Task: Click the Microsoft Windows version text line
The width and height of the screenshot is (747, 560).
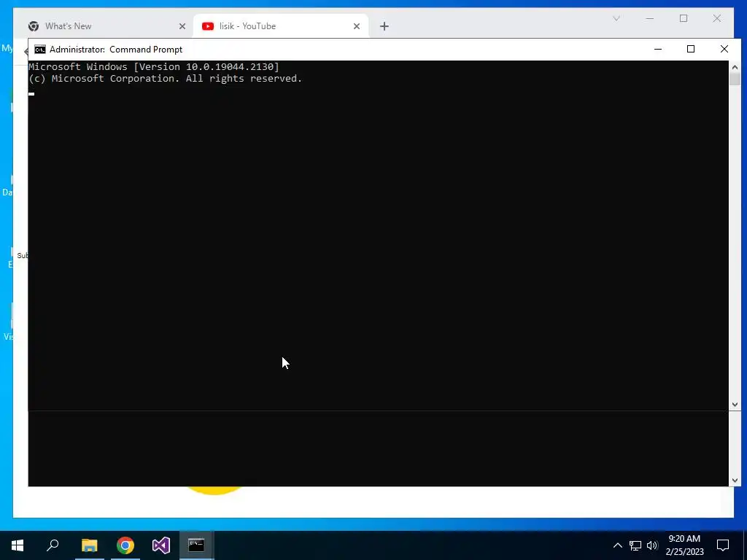Action: [154, 66]
